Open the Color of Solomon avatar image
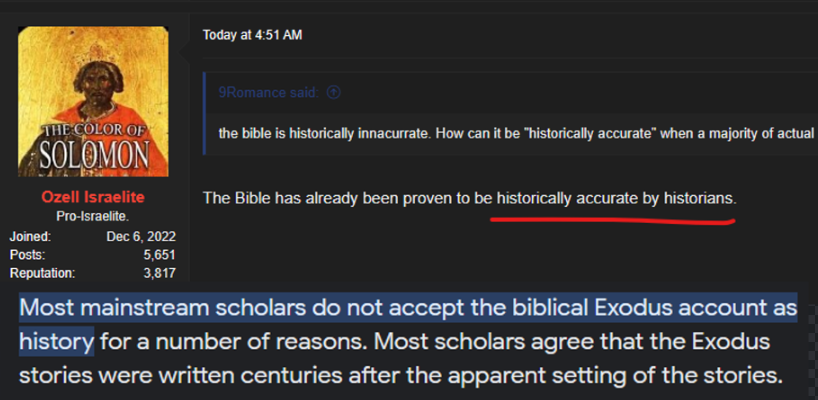Image resolution: width=818 pixels, height=400 pixels. pos(93,102)
